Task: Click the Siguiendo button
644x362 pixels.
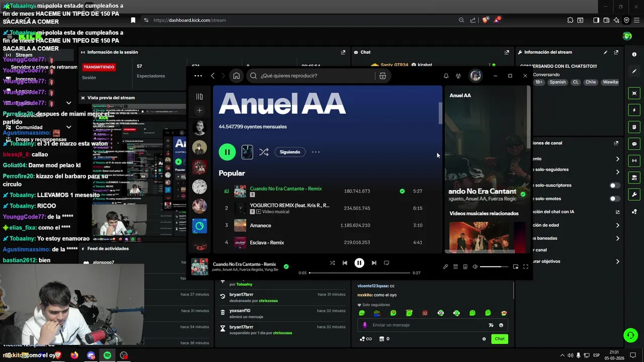Action: click(x=290, y=152)
